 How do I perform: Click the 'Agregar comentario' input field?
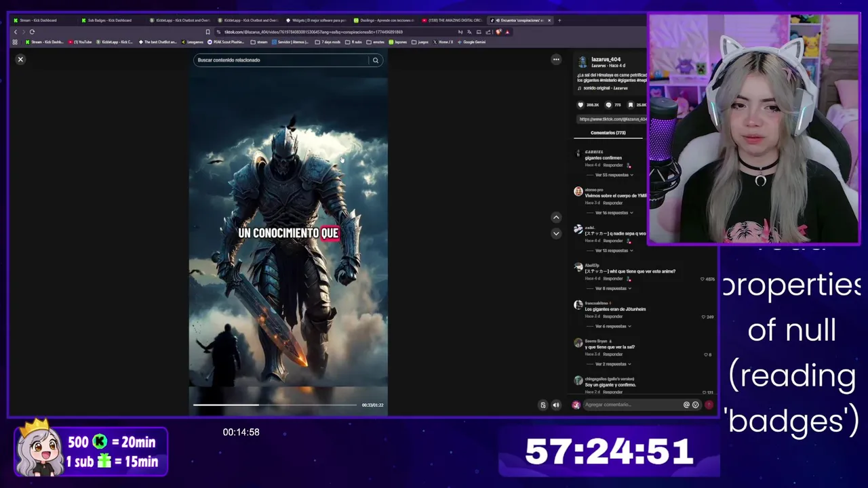pyautogui.click(x=632, y=405)
